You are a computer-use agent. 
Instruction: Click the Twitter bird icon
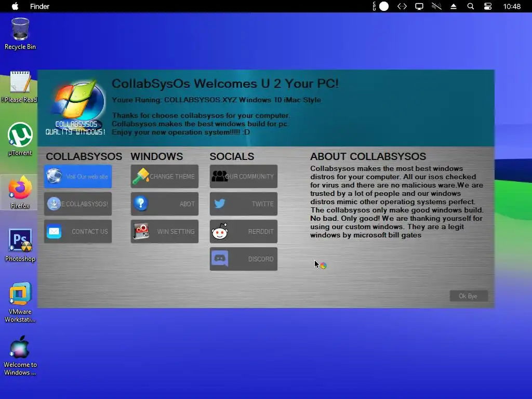pos(220,204)
